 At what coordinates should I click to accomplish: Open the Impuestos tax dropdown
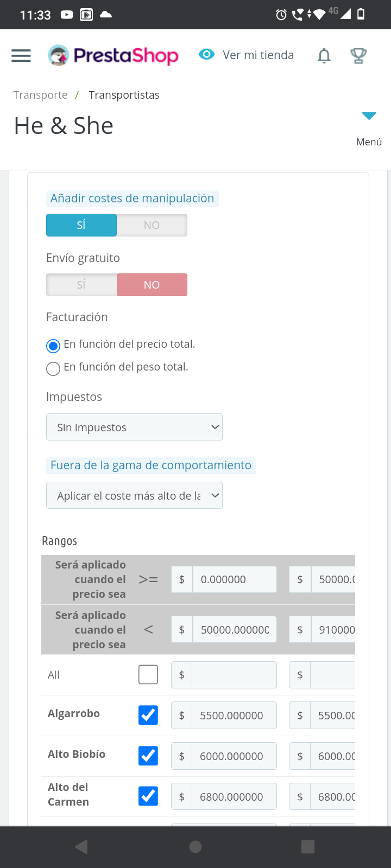134,427
